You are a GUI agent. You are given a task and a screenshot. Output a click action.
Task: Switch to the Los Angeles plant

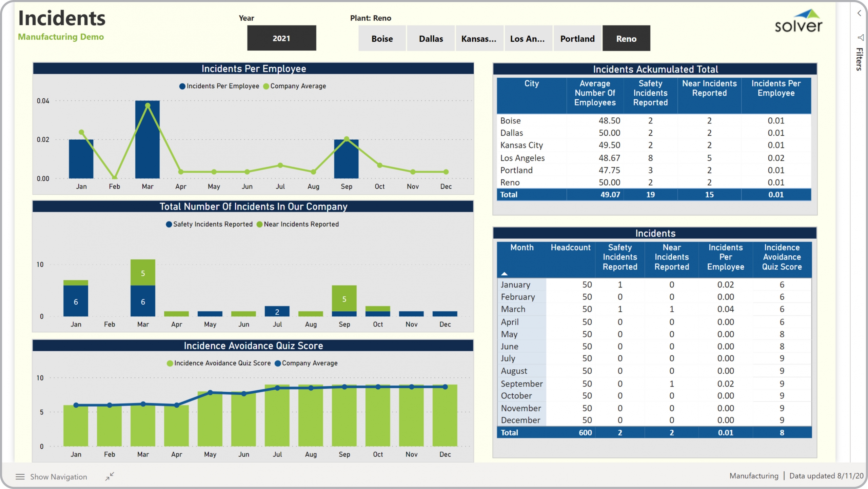(x=528, y=39)
